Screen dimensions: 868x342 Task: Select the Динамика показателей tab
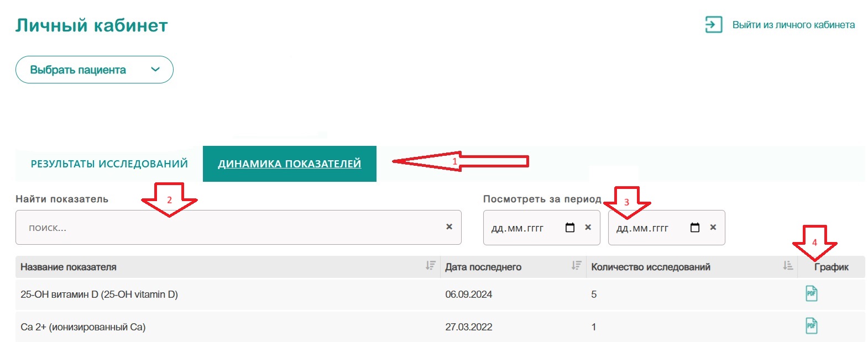tap(289, 164)
